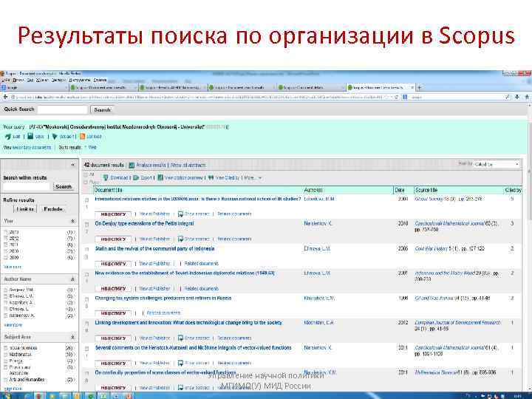532x399 pixels.
Task: Click View more under Year filter
Action: (x=13, y=267)
